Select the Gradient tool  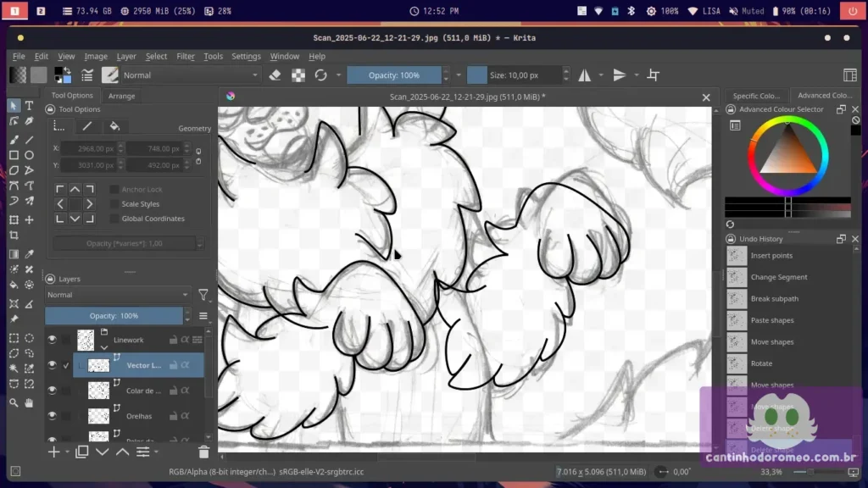click(14, 254)
